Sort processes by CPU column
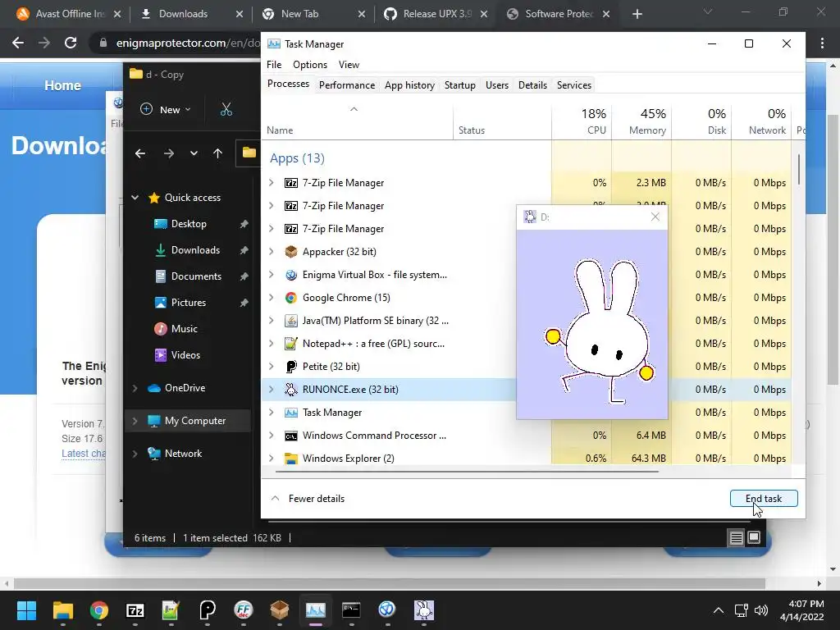840x630 pixels. tap(582, 121)
